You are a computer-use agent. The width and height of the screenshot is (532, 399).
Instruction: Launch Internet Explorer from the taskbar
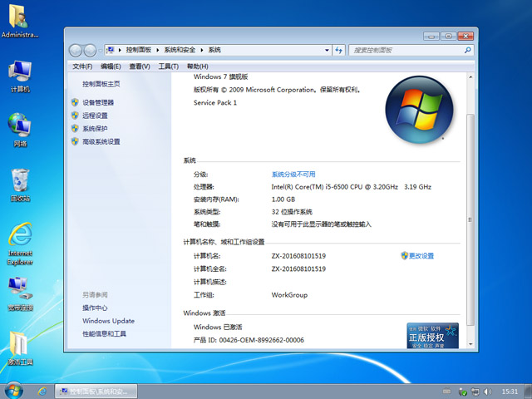pos(42,392)
